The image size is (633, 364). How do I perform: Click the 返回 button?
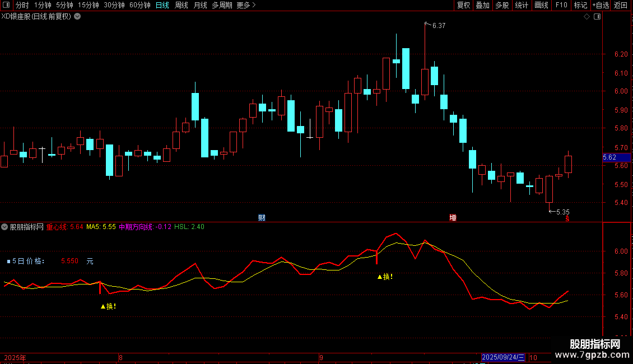[x=621, y=5]
